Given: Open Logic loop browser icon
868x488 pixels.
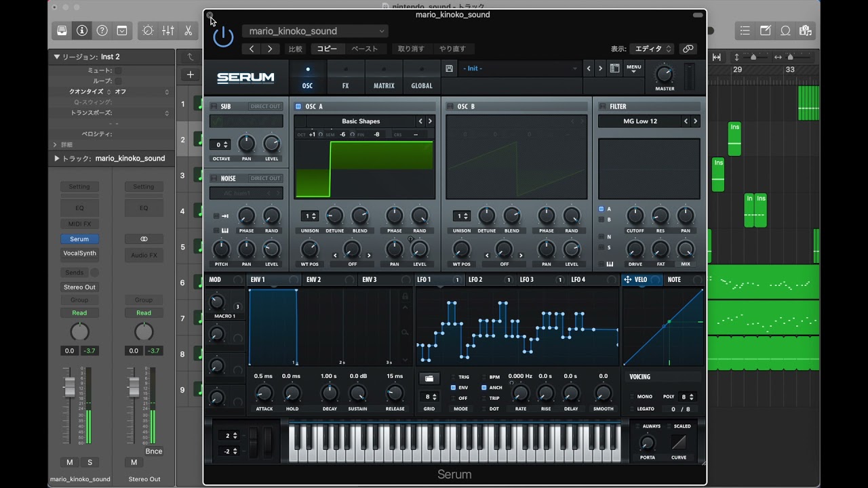Looking at the screenshot, I should 786,30.
